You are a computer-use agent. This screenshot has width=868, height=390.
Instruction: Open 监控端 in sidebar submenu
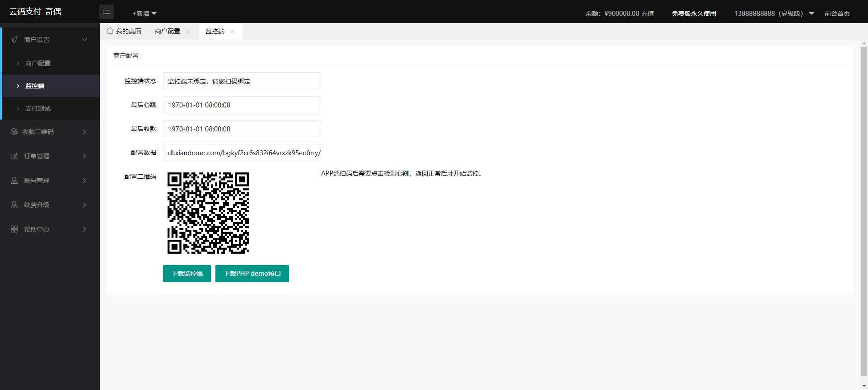pos(51,86)
